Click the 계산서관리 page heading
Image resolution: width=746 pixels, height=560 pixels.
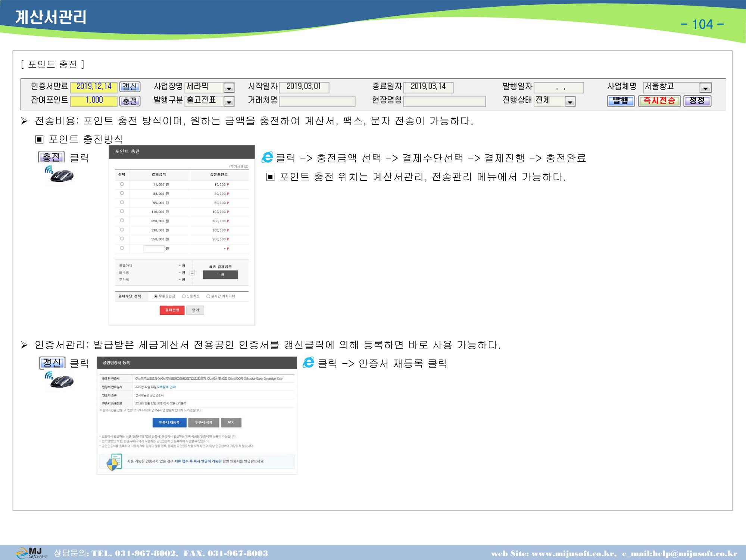coord(51,18)
